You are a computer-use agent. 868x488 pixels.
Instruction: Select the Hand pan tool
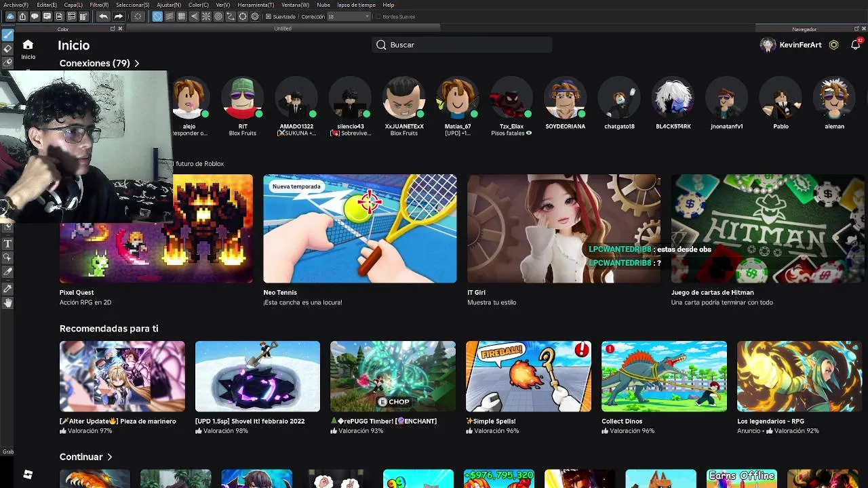(x=7, y=302)
